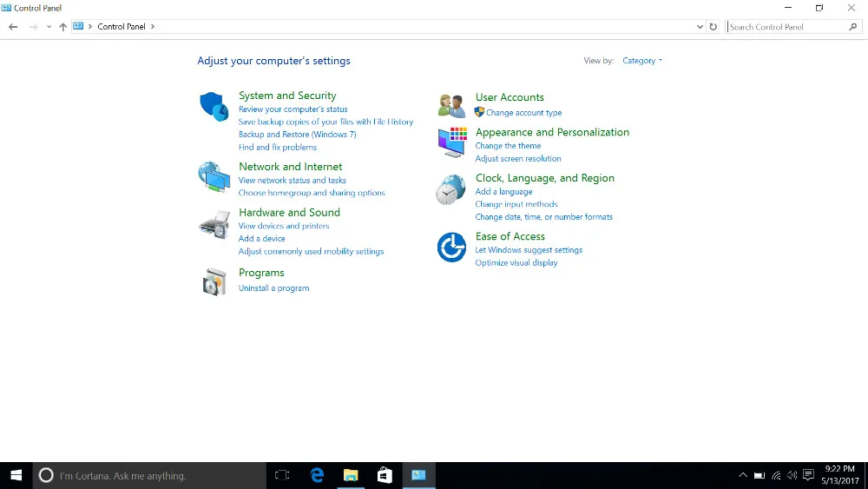This screenshot has width=868, height=489.
Task: Open the User Accounts people icon
Action: (451, 106)
